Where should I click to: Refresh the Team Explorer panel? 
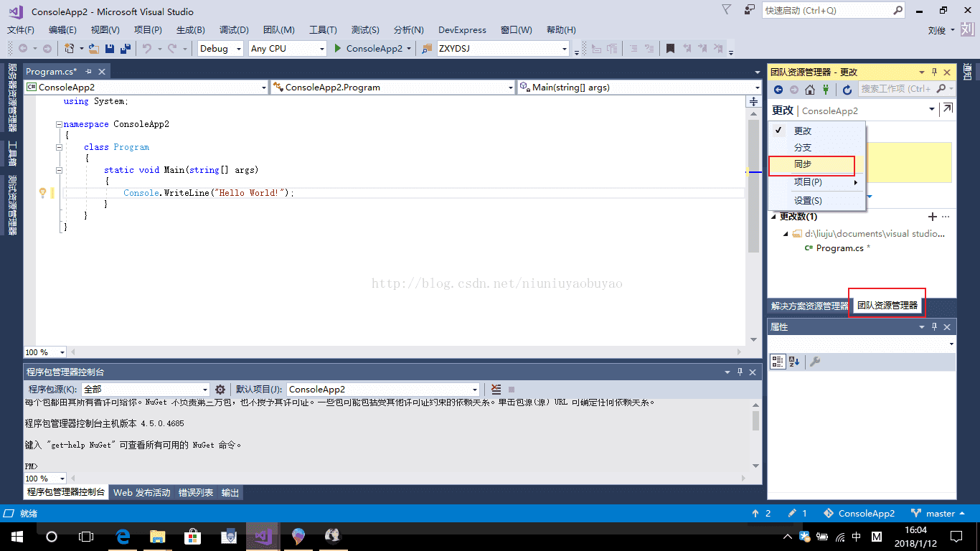point(847,90)
